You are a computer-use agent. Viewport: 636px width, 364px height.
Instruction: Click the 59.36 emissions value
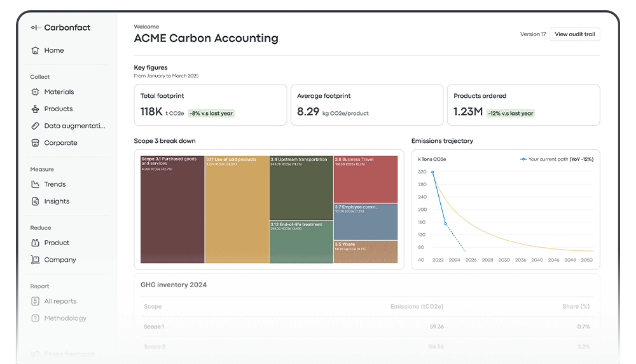pyautogui.click(x=437, y=327)
